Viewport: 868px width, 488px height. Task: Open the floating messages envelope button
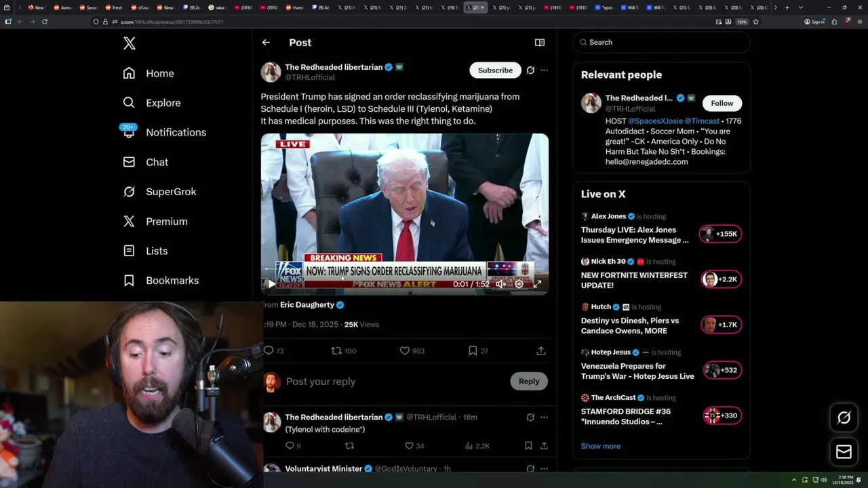click(844, 452)
